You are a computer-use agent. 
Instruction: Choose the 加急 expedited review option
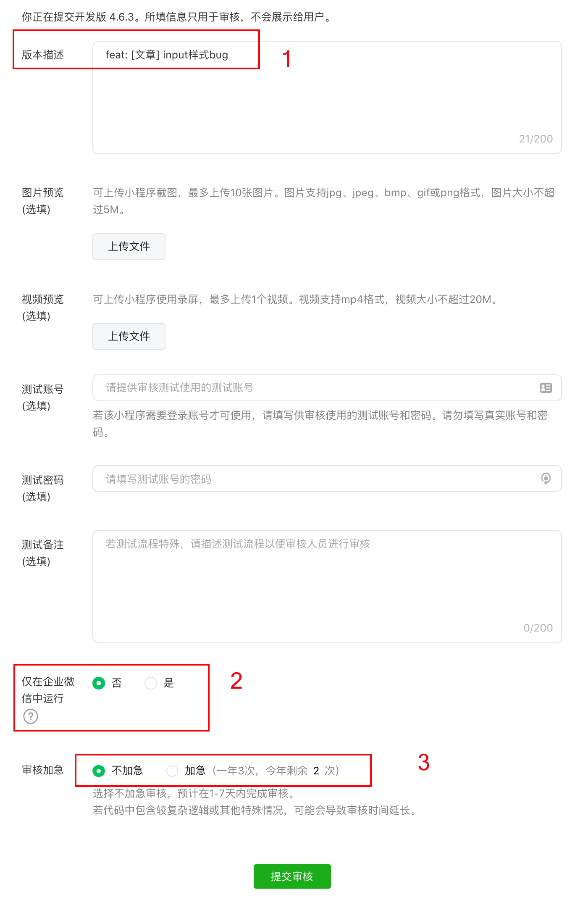pyautogui.click(x=172, y=771)
